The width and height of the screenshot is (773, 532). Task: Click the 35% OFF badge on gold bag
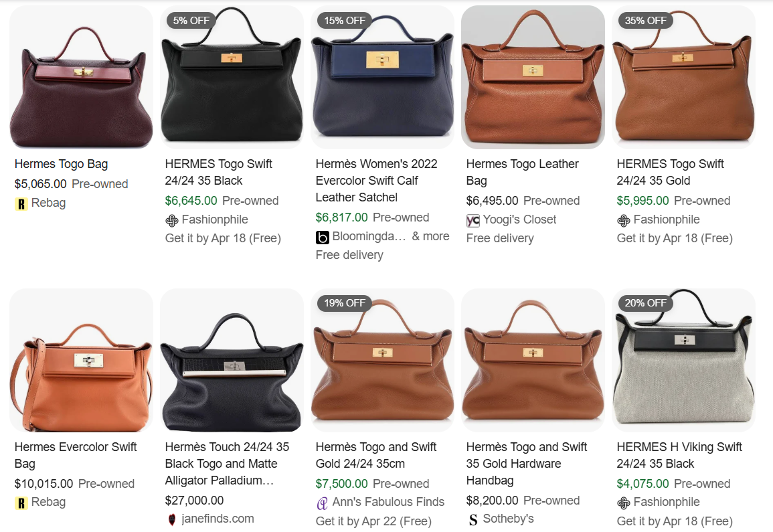(645, 20)
